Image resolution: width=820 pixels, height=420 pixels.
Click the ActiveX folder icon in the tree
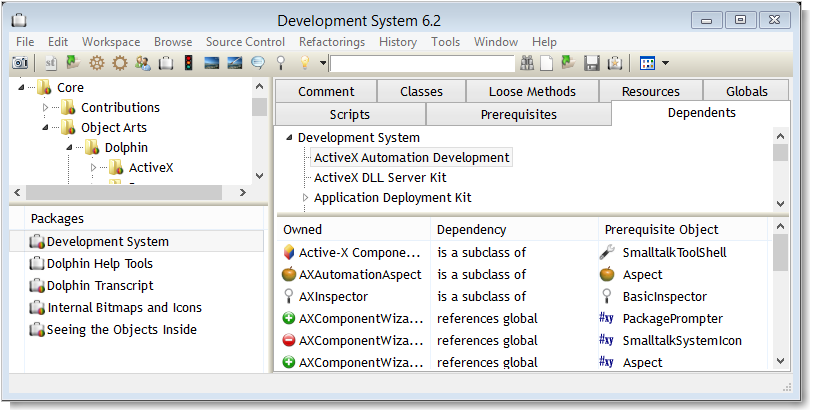[x=116, y=168]
